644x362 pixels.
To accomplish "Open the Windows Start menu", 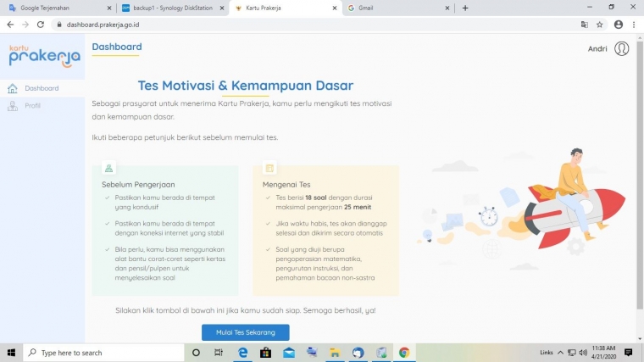I will [x=11, y=353].
